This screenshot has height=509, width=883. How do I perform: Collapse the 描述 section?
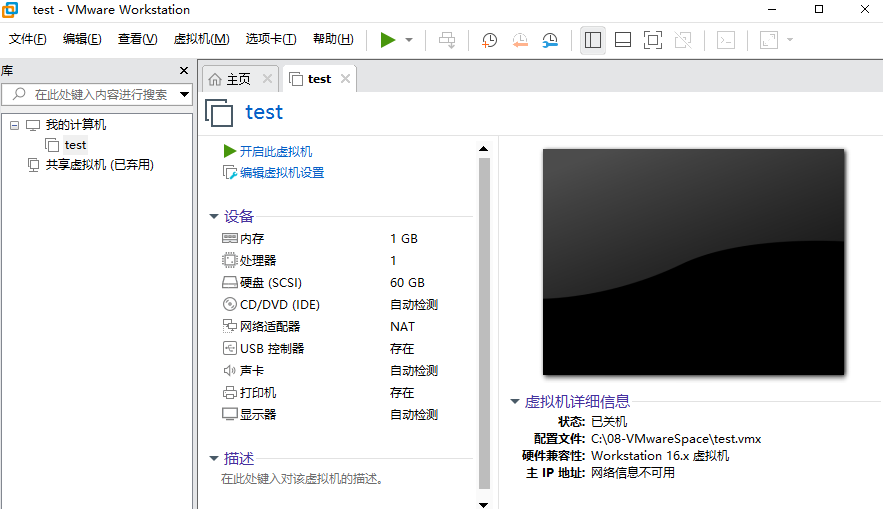pyautogui.click(x=214, y=458)
